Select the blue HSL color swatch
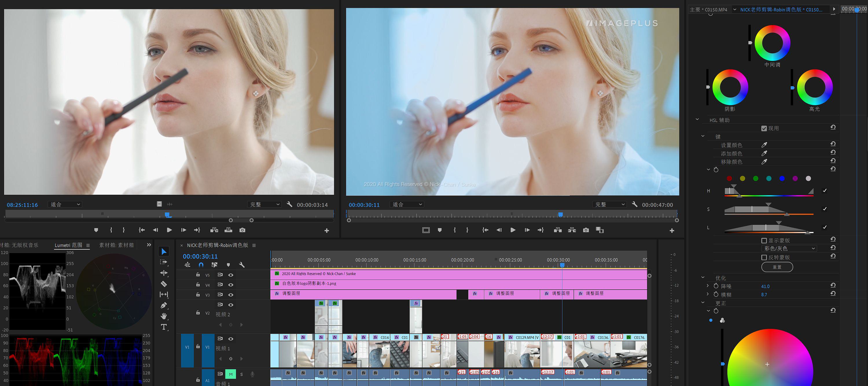Image resolution: width=868 pixels, height=386 pixels. pos(782,179)
